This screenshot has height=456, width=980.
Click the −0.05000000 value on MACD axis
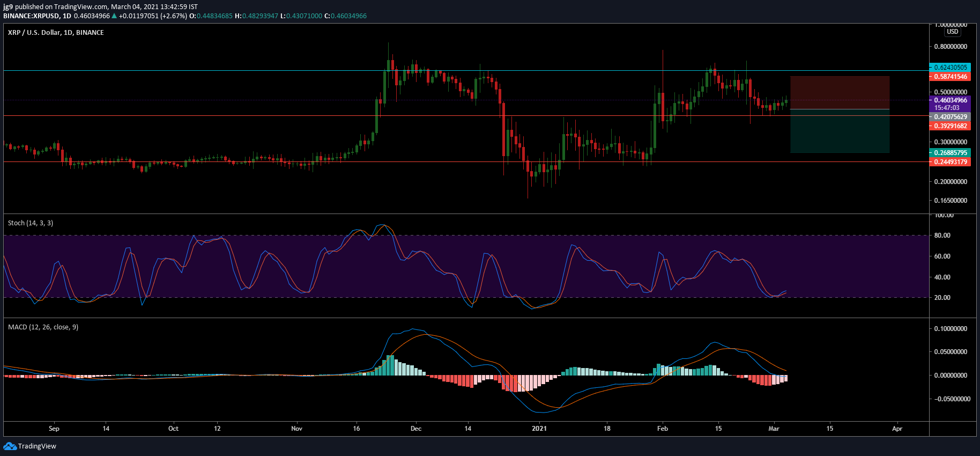click(x=952, y=399)
